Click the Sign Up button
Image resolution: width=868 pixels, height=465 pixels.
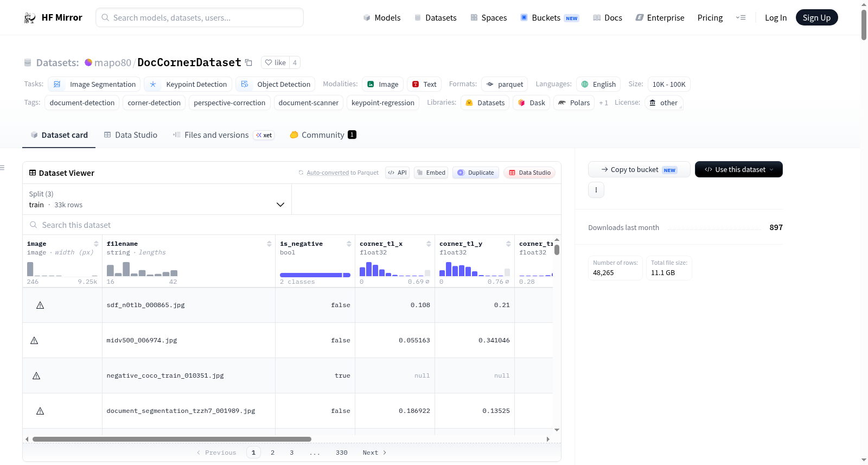click(816, 18)
